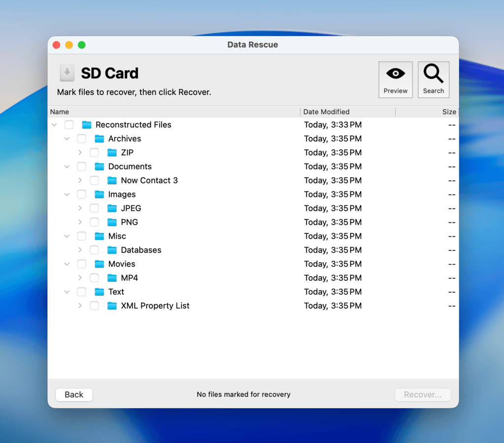
Task: Collapse the Movies folder
Action: click(x=67, y=264)
